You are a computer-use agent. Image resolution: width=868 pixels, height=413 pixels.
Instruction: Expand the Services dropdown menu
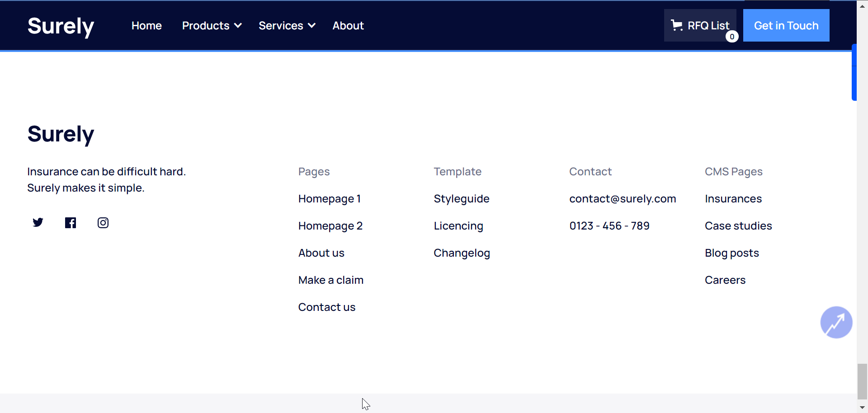pos(287,26)
